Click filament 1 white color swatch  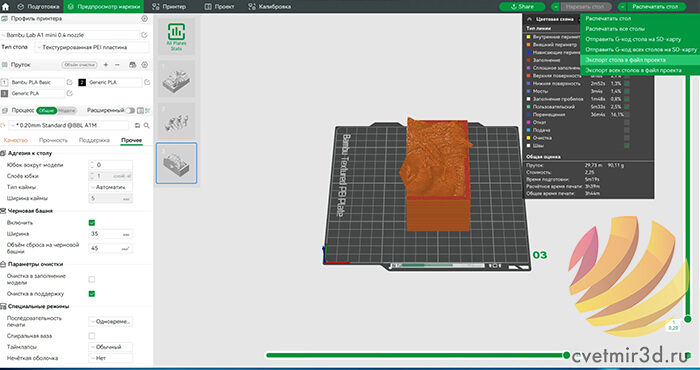[x=4, y=82]
